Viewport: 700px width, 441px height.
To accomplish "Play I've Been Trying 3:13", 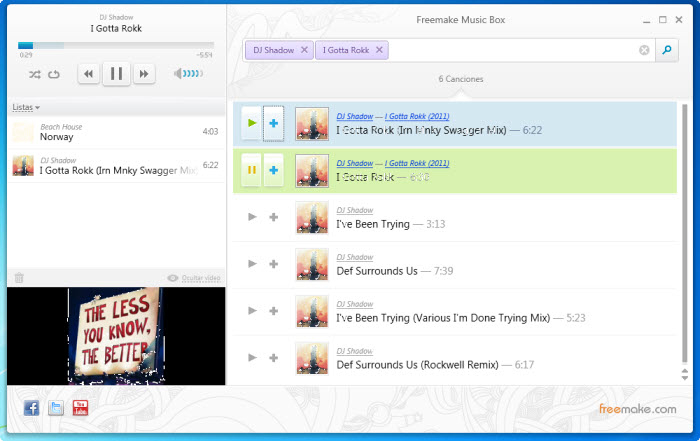I will point(252,217).
